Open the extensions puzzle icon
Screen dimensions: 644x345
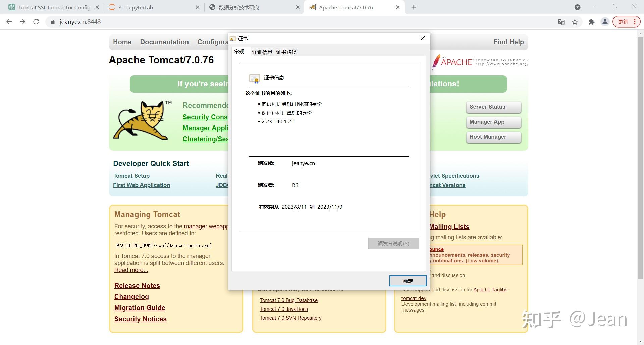pyautogui.click(x=591, y=22)
